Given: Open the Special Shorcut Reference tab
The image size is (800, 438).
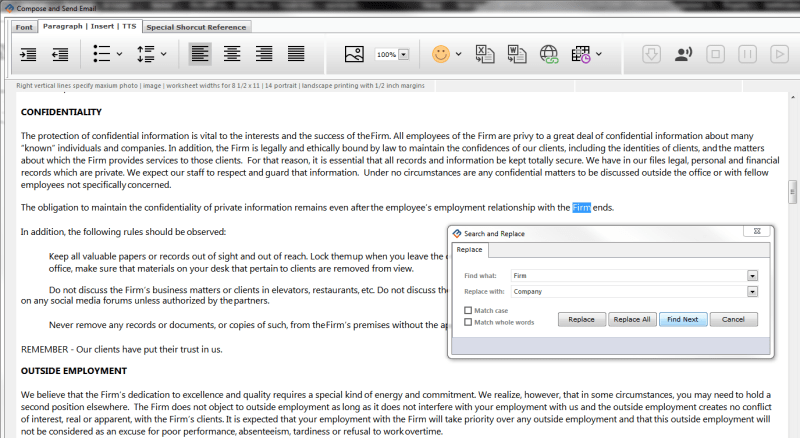Looking at the screenshot, I should (x=196, y=27).
